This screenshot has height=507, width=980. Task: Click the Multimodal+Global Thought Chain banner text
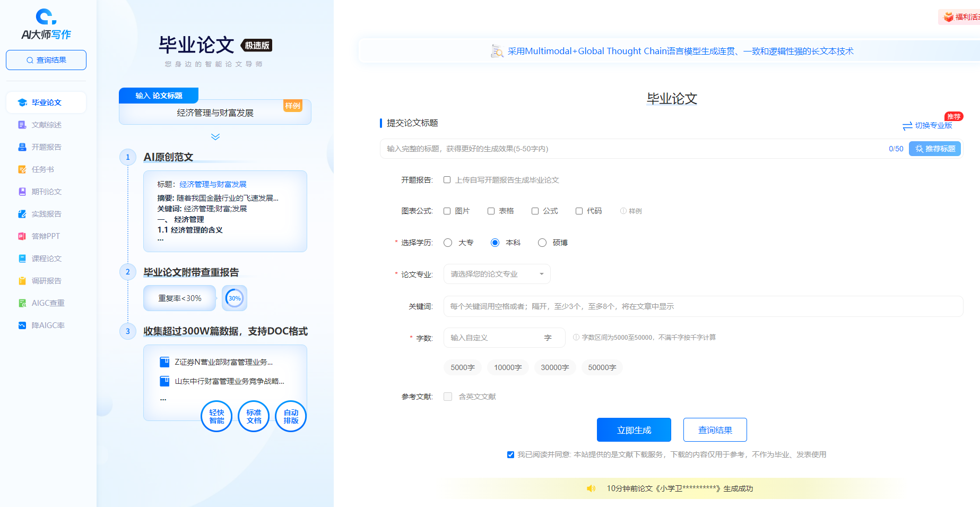(x=680, y=51)
